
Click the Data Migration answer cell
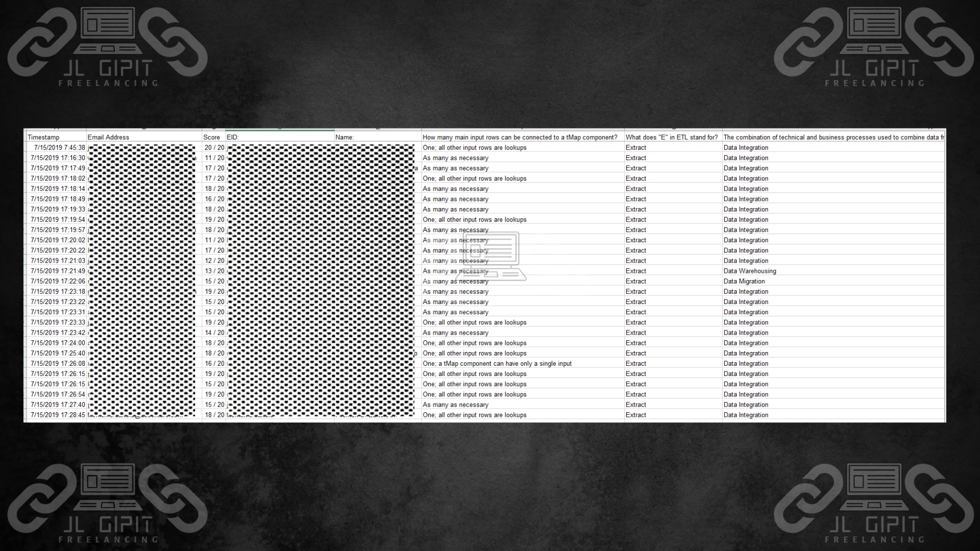(x=744, y=281)
